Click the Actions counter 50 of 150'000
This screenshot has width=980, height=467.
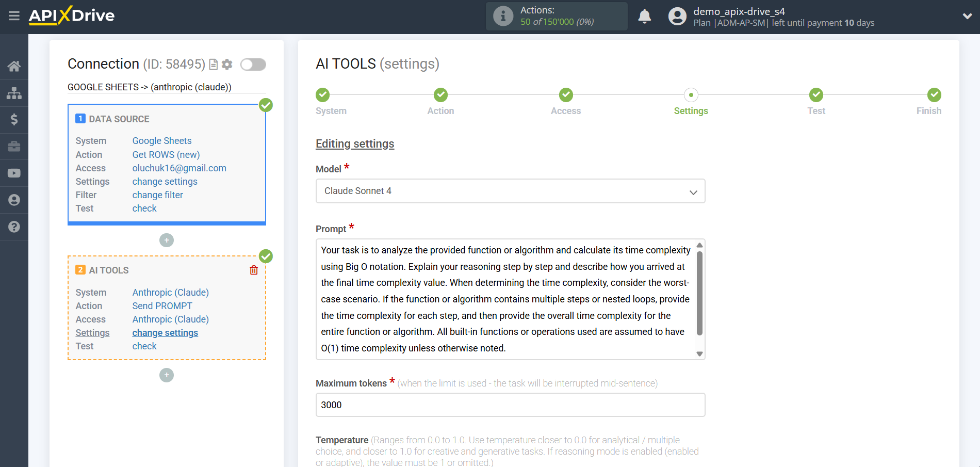[557, 22]
